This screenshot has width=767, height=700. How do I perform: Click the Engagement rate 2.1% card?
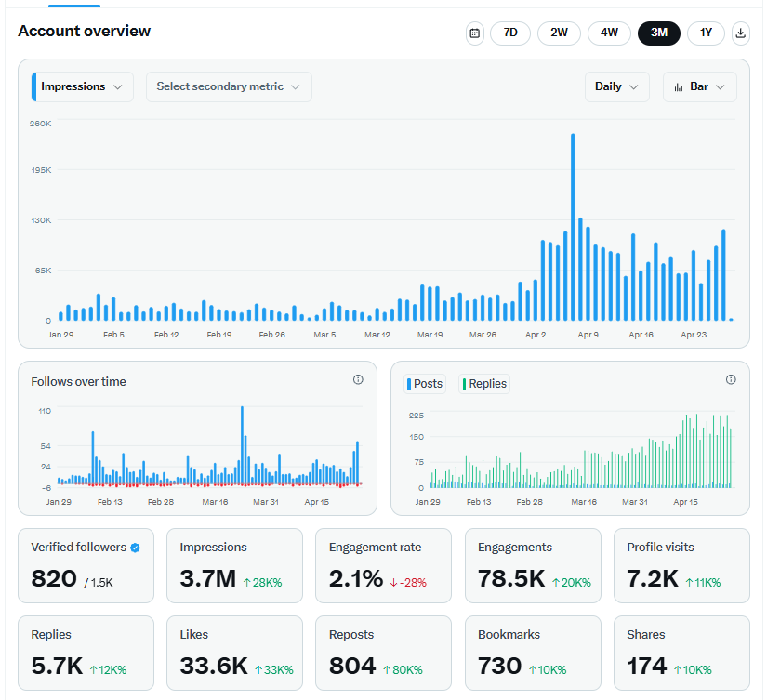click(383, 565)
